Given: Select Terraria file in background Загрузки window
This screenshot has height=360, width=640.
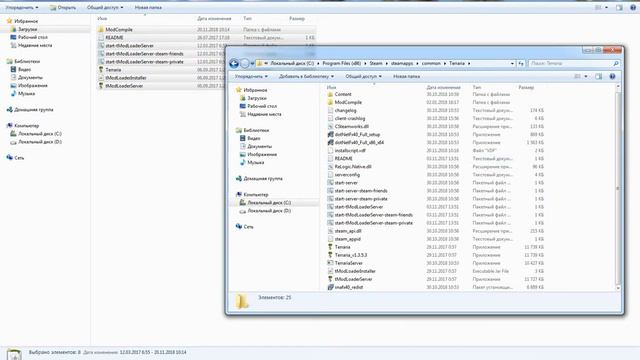Looking at the screenshot, I should point(113,70).
